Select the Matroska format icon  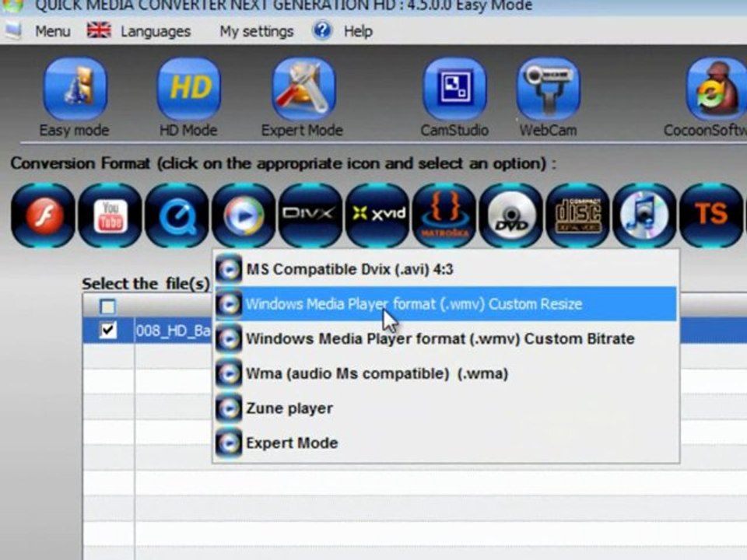[x=444, y=215]
